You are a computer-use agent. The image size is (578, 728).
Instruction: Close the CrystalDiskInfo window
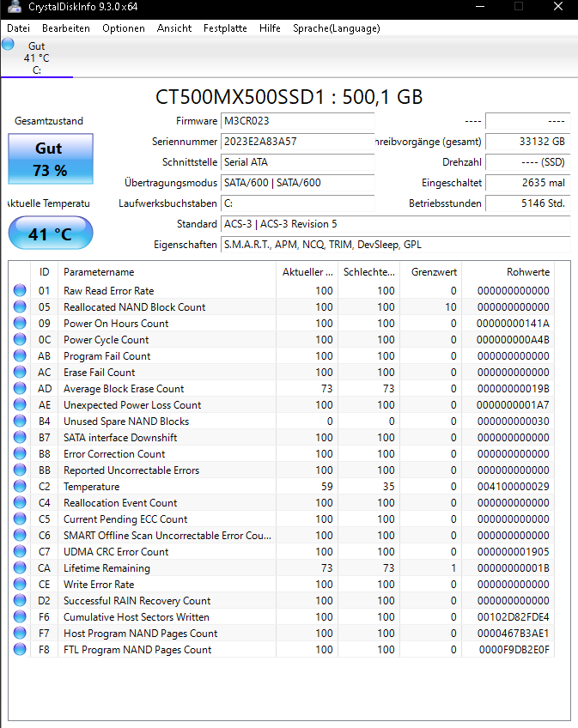click(x=558, y=7)
